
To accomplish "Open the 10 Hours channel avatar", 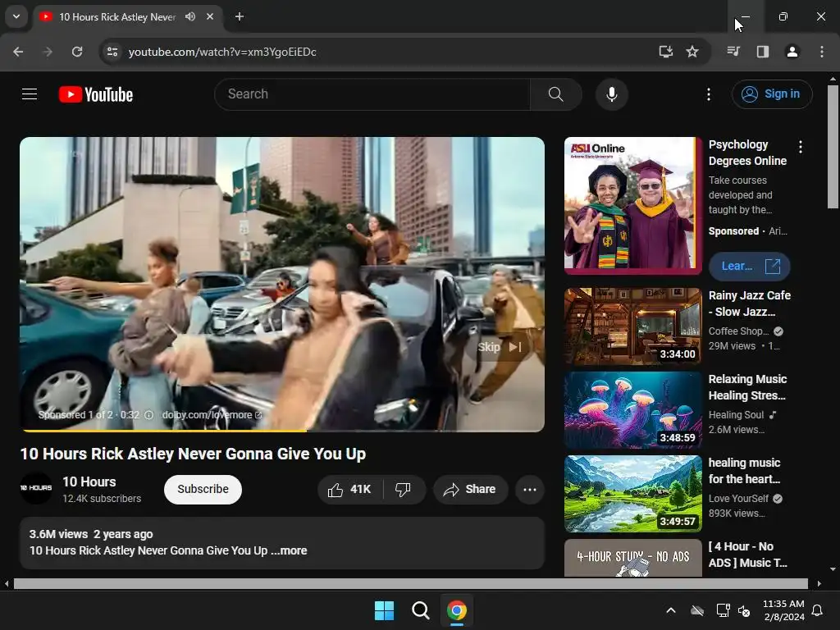I will [x=36, y=488].
